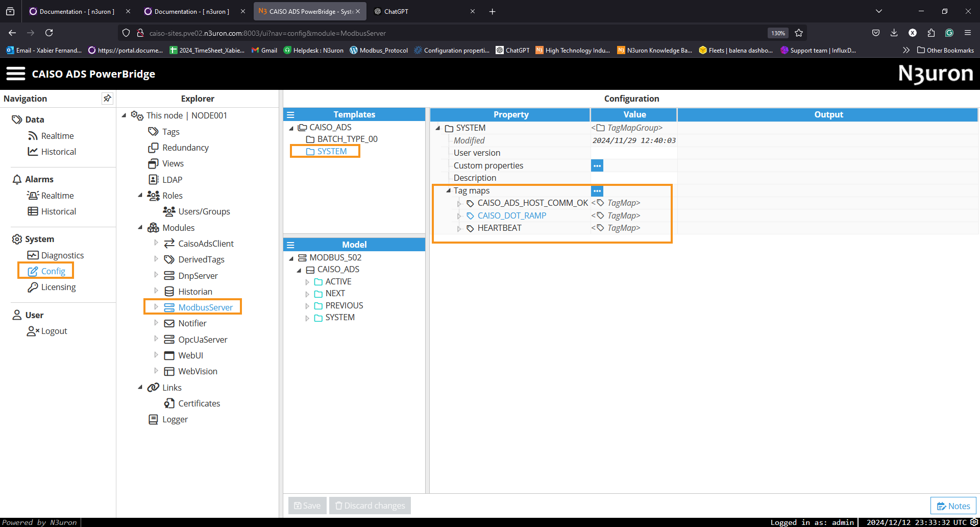Viewport: 980px width, 527px height.
Task: Collapse the Modules node
Action: click(x=140, y=227)
